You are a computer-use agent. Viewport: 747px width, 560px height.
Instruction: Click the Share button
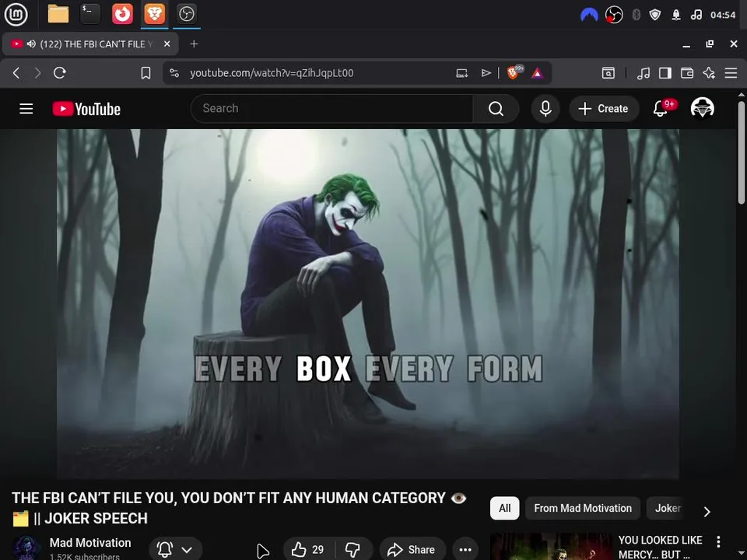tap(412, 550)
